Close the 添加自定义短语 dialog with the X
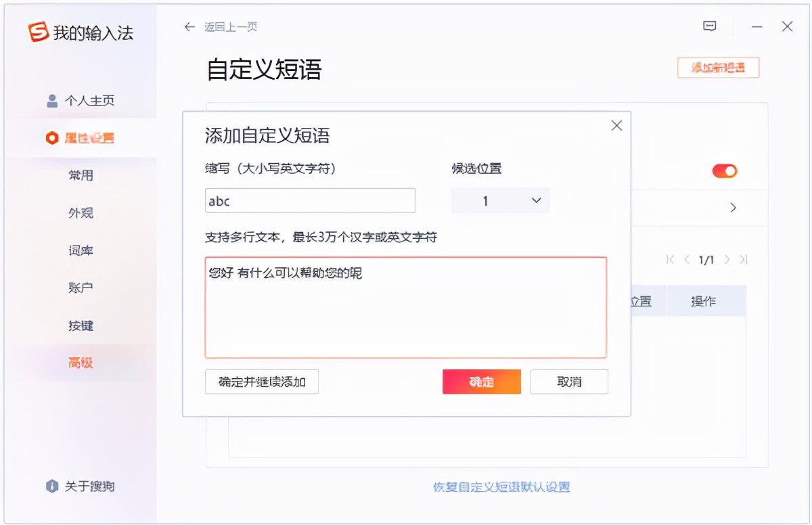 click(616, 125)
